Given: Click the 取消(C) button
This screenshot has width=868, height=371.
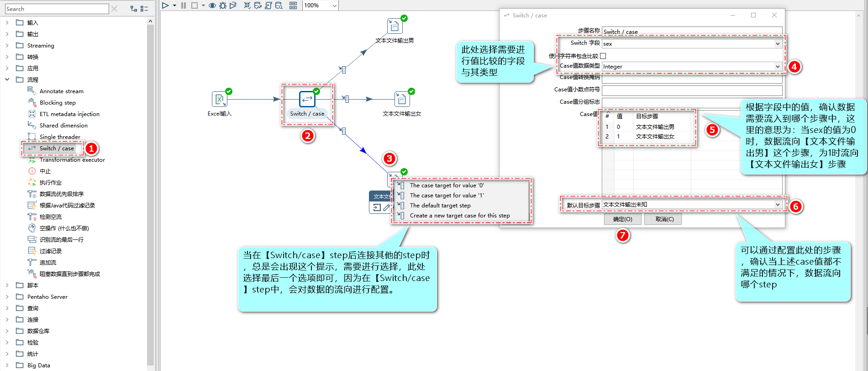Looking at the screenshot, I should 664,219.
